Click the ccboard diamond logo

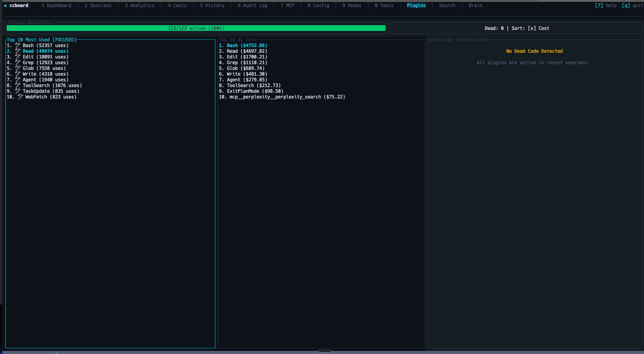5,5
